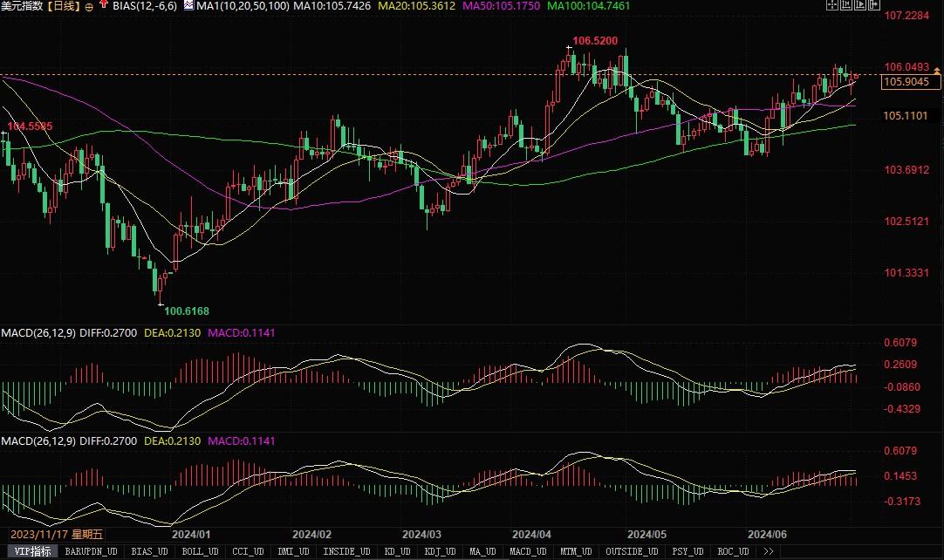Click the play replay icon at top right
Image resolution: width=944 pixels, height=560 pixels.
click(859, 5)
